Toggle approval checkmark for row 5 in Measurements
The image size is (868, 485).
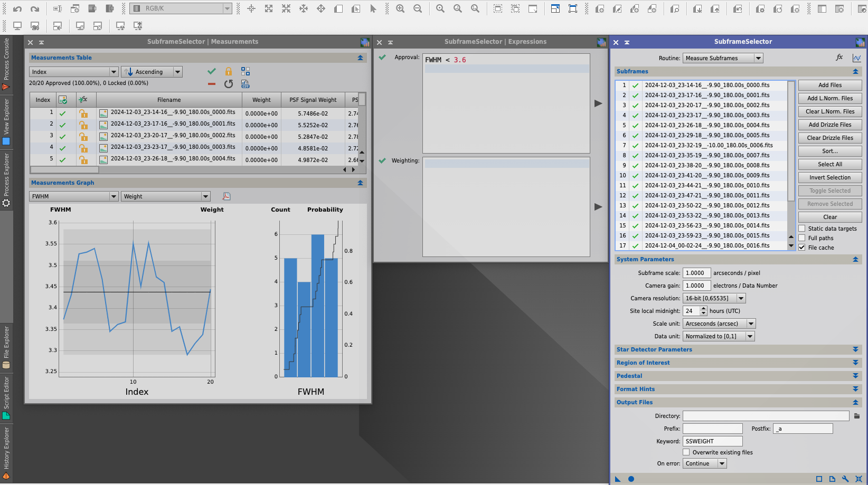(x=63, y=159)
